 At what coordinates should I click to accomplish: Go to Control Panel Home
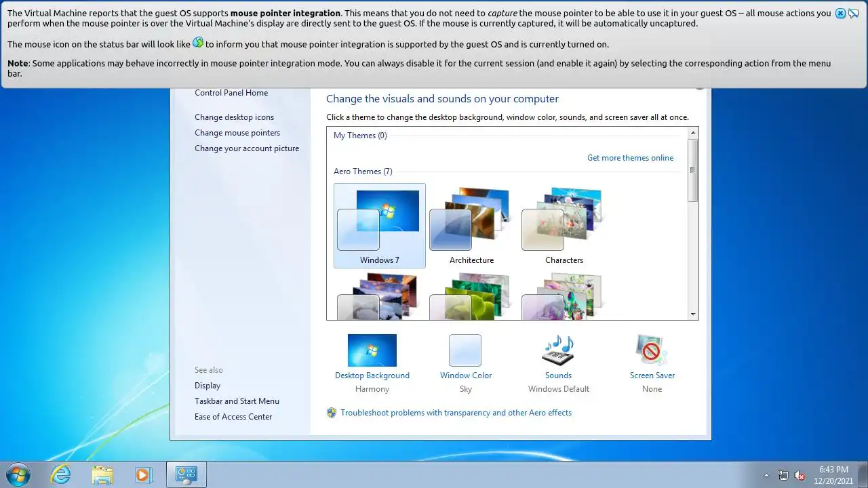click(x=231, y=93)
